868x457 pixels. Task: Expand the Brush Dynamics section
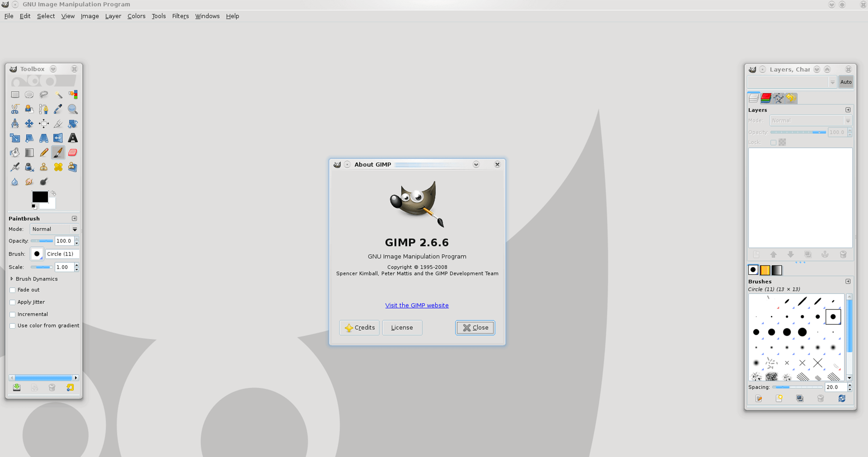click(12, 279)
